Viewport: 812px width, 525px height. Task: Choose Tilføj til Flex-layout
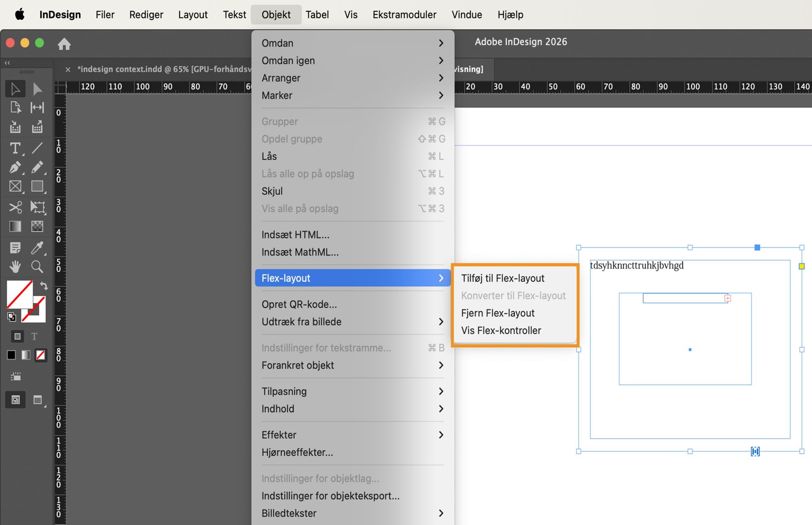[502, 278]
